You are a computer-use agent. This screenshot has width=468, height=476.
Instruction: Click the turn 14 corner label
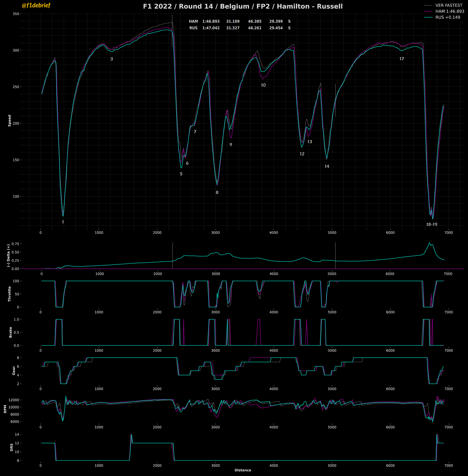327,167
